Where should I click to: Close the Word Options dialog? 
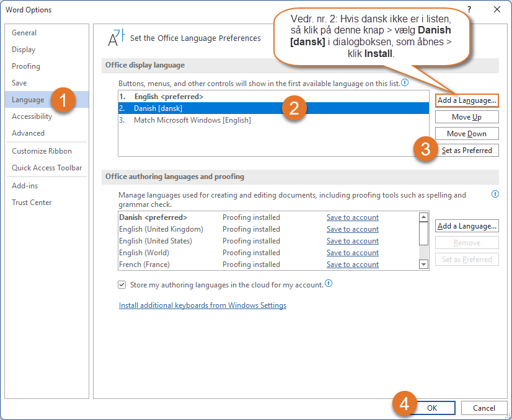(497, 9)
